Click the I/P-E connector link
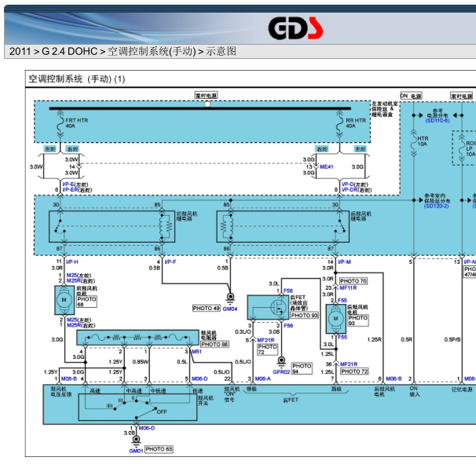 [68, 185]
